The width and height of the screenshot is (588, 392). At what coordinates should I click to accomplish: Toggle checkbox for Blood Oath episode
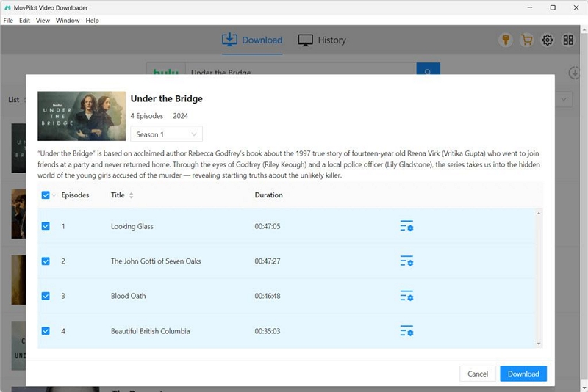click(x=46, y=296)
